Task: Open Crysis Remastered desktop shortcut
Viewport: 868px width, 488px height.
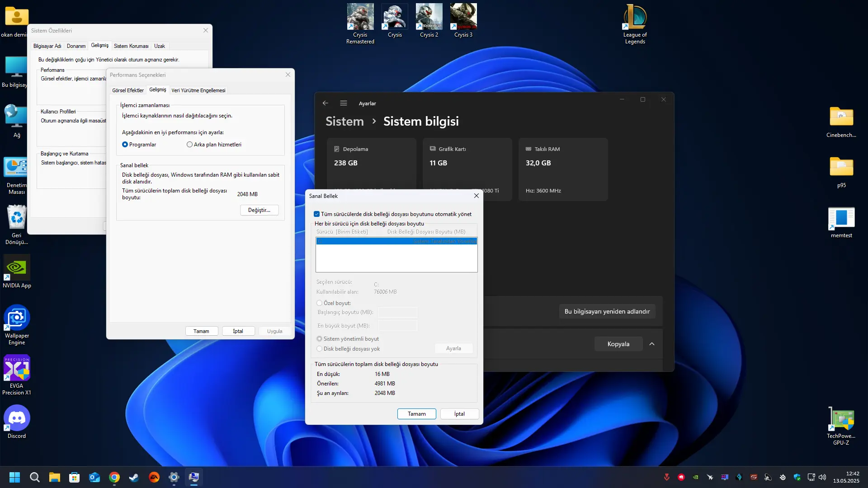Action: click(360, 23)
